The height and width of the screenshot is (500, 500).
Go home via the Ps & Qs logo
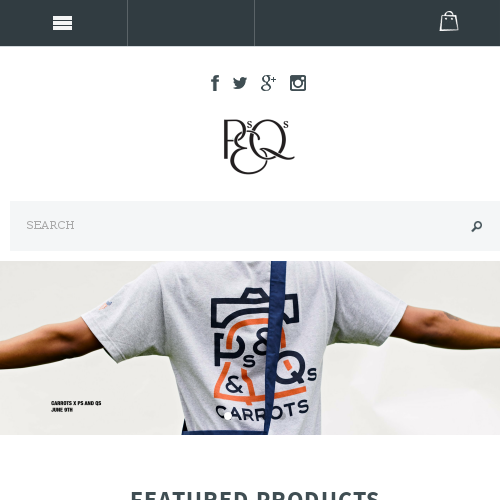click(x=258, y=146)
